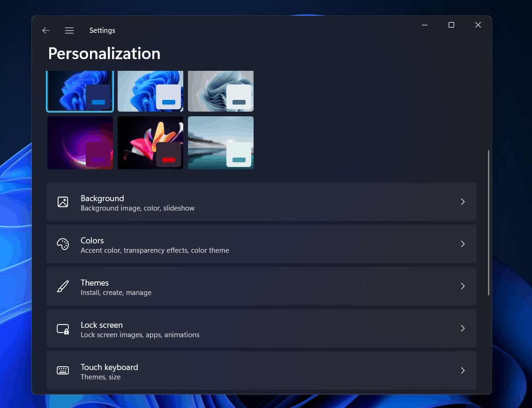Apply the light blue bloom theme

pyautogui.click(x=150, y=91)
